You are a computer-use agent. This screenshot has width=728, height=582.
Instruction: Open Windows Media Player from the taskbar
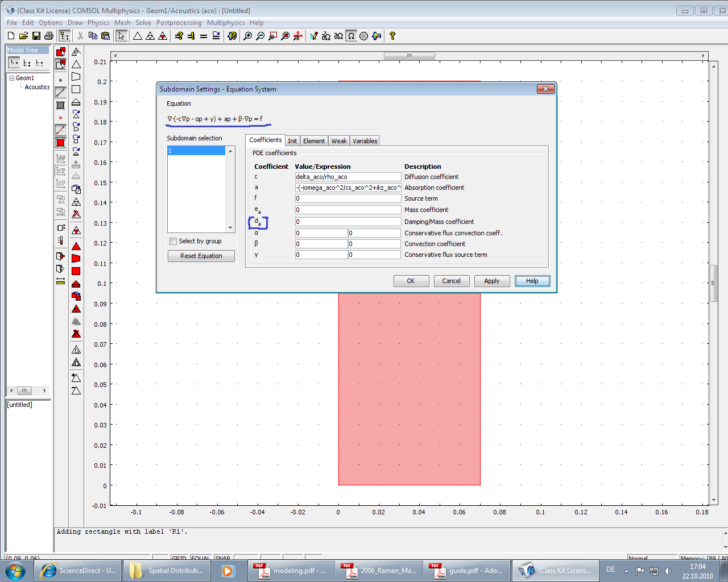click(227, 571)
